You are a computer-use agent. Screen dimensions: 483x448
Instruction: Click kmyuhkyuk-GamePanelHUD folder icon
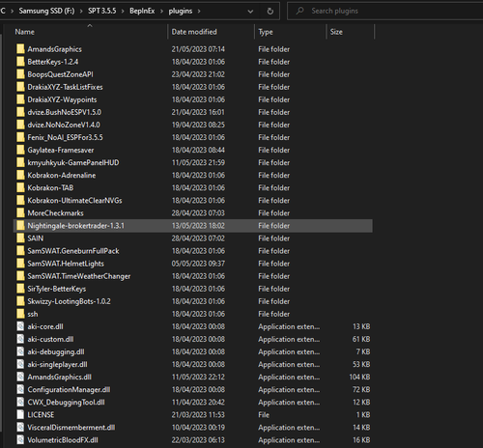[x=20, y=162]
